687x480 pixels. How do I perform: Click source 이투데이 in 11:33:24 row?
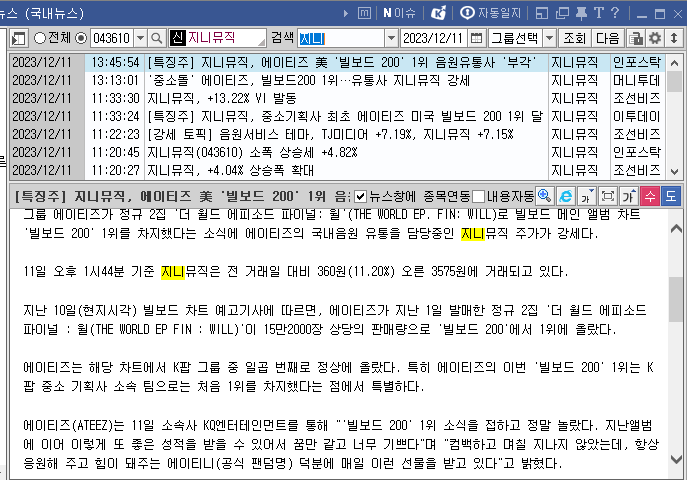[637, 116]
